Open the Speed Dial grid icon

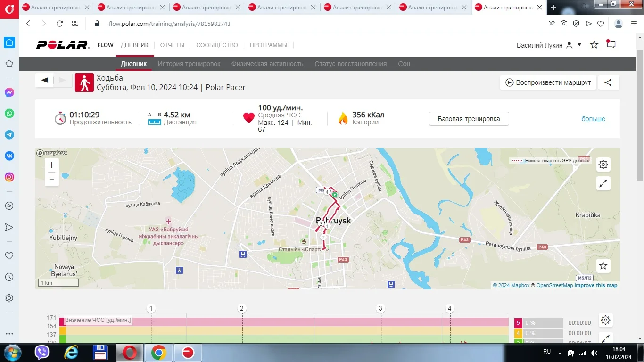(75, 24)
